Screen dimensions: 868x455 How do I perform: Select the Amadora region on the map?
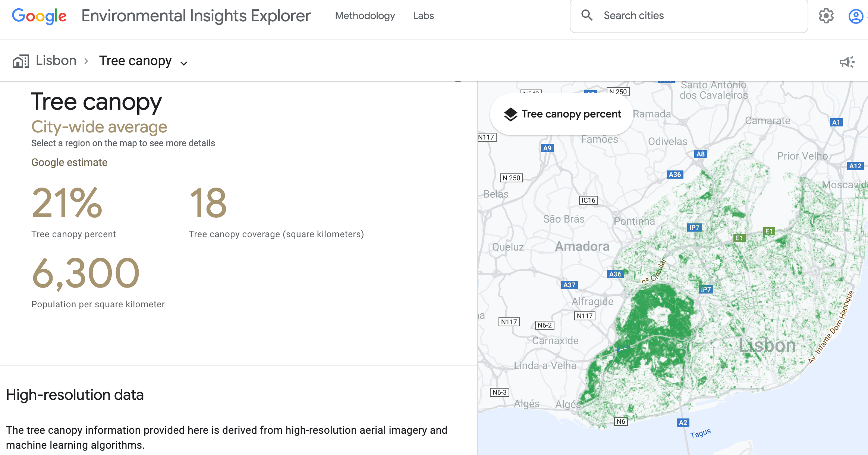point(582,246)
